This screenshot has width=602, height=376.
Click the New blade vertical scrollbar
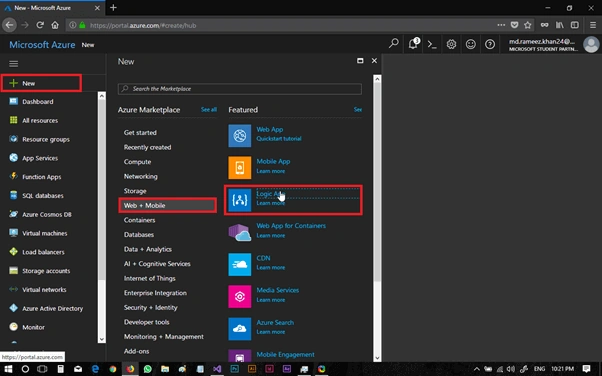(377, 182)
